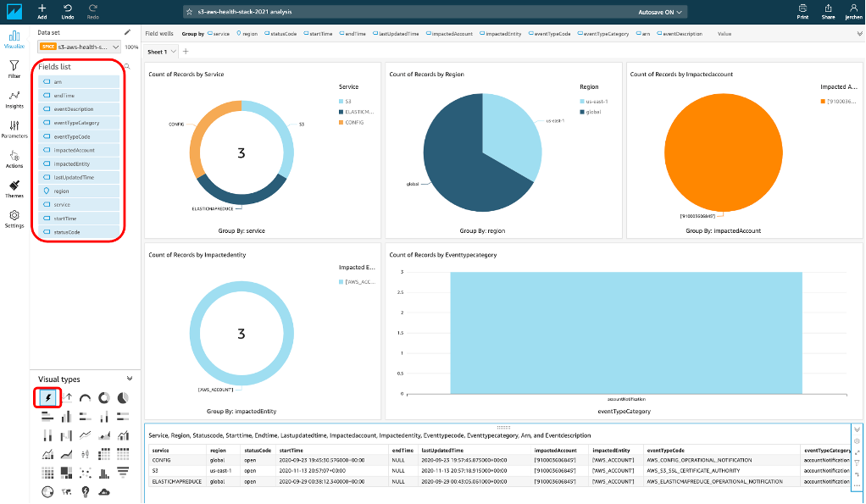The width and height of the screenshot is (866, 504).
Task: Choose the lightbulb insight visual type
Action: [x=85, y=491]
